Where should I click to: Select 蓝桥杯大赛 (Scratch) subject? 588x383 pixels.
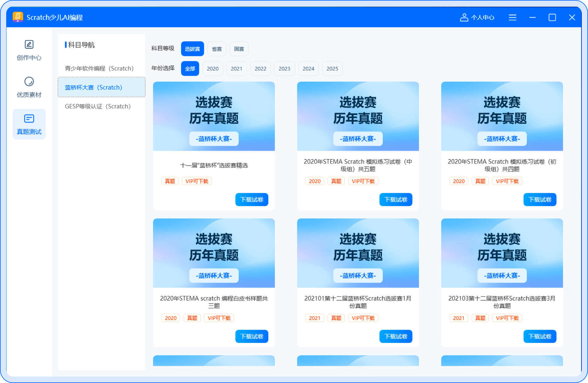(x=94, y=87)
